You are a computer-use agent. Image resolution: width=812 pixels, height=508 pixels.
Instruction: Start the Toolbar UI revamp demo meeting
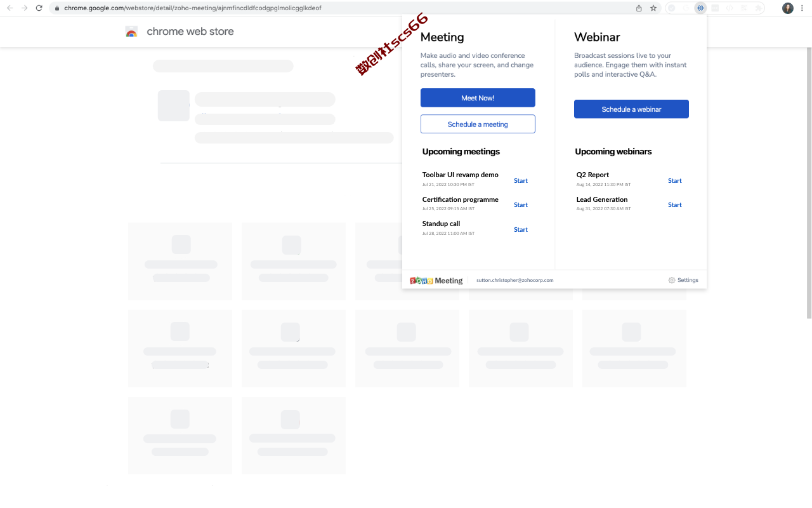(x=521, y=181)
